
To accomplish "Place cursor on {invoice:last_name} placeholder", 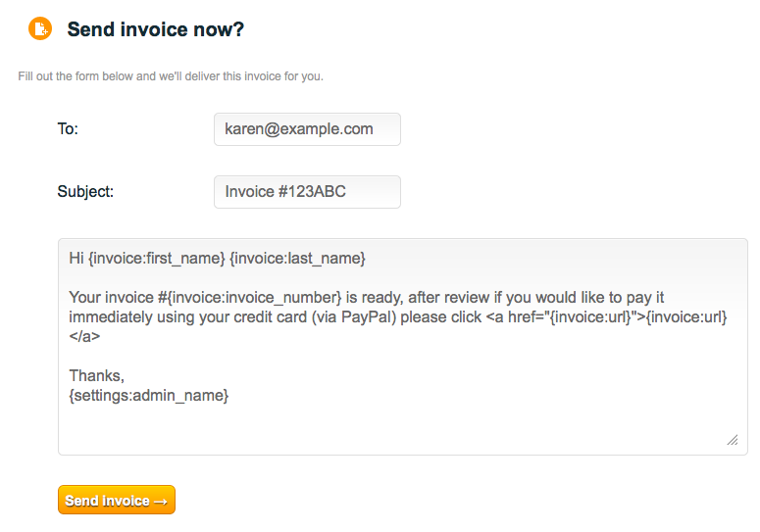I will 297,258.
